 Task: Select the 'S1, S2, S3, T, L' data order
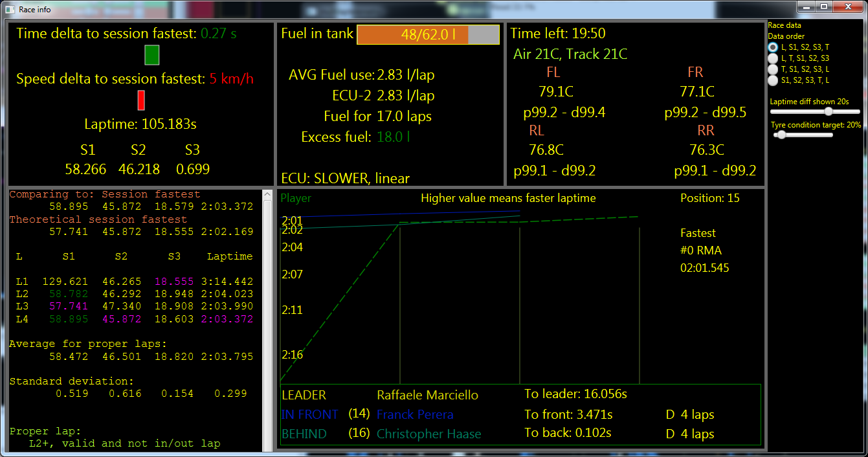[x=773, y=78]
